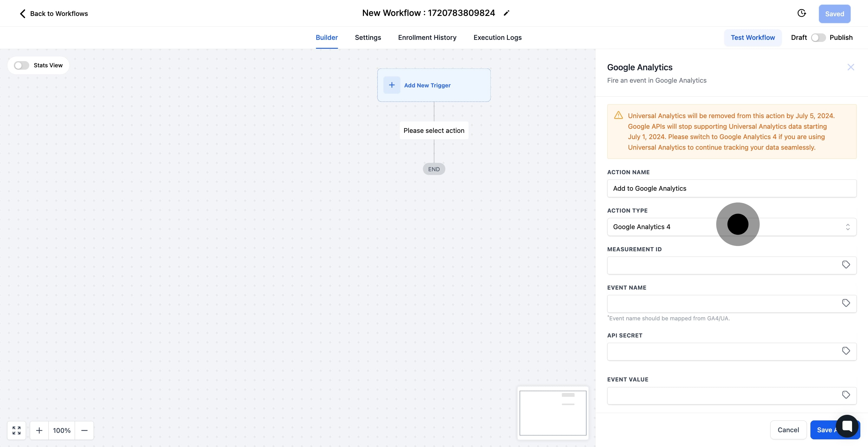
Task: Open tag picker for API Secret field
Action: 846,351
